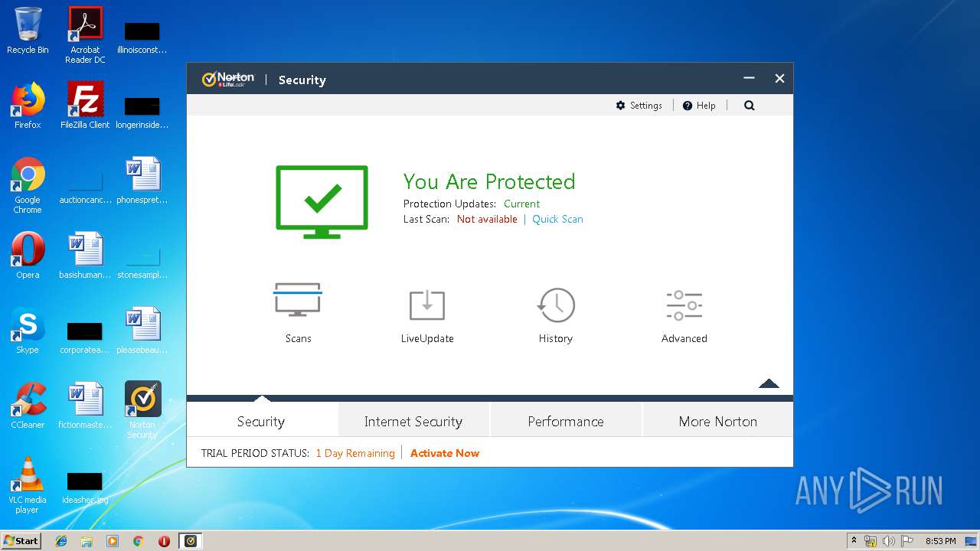
Task: Open Advanced sliders icon
Action: click(x=684, y=305)
